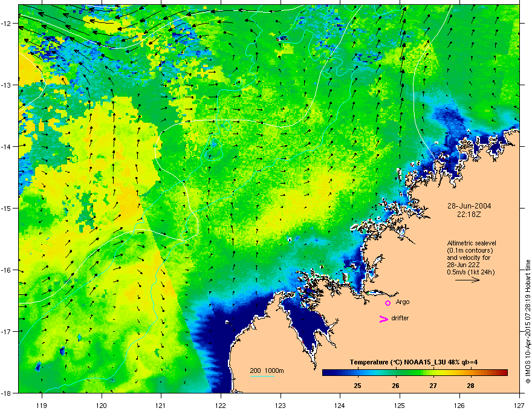Image resolution: width=532 pixels, height=411 pixels.
Task: Click the Temperature NOAA15_L3U title text
Action: point(414,362)
